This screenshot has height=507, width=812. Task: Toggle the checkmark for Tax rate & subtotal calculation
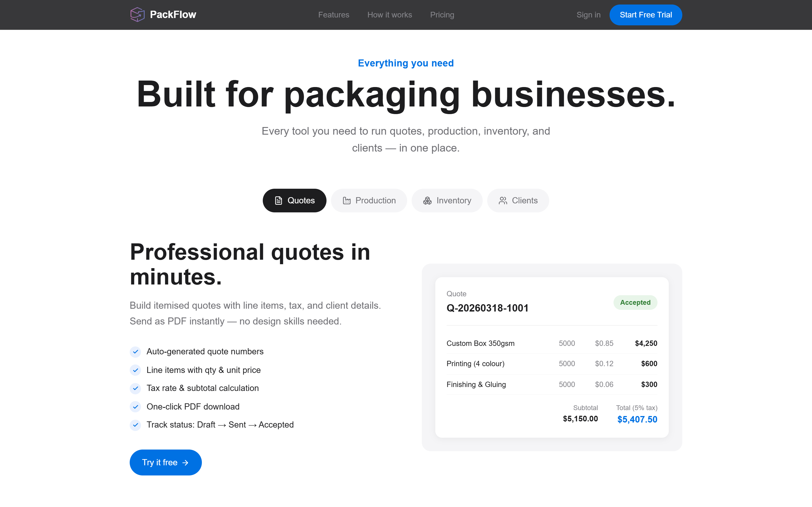pyautogui.click(x=135, y=388)
